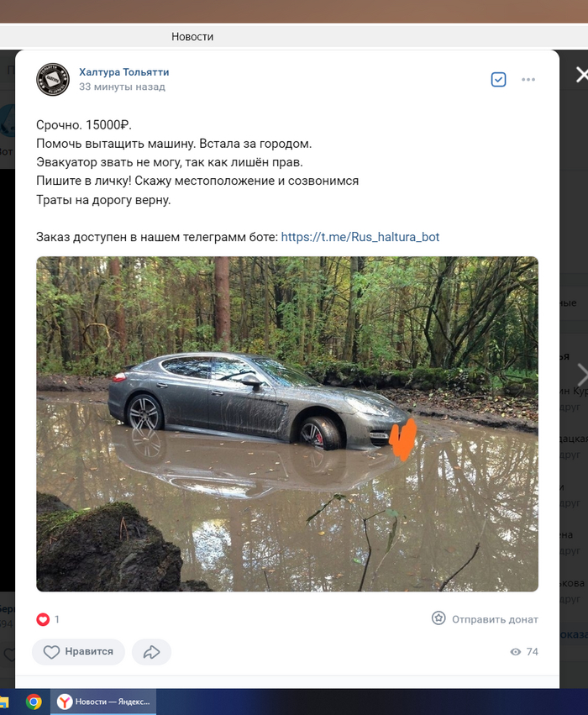Switch to Yandex Browser Новости taskbar window
Screen dimensions: 588x715
103,702
